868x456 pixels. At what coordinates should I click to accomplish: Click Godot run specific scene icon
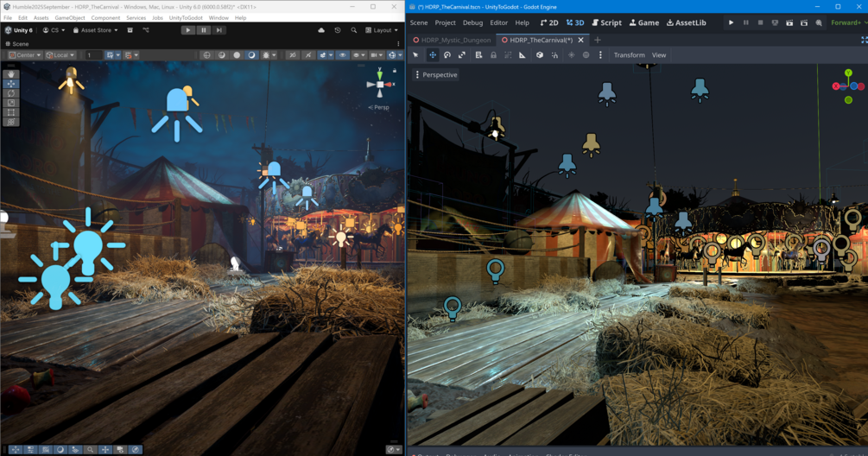tap(804, 22)
